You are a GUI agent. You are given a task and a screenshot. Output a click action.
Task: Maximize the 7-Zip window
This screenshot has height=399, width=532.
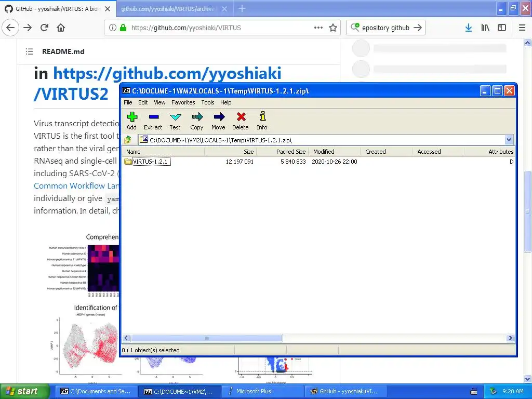(497, 91)
